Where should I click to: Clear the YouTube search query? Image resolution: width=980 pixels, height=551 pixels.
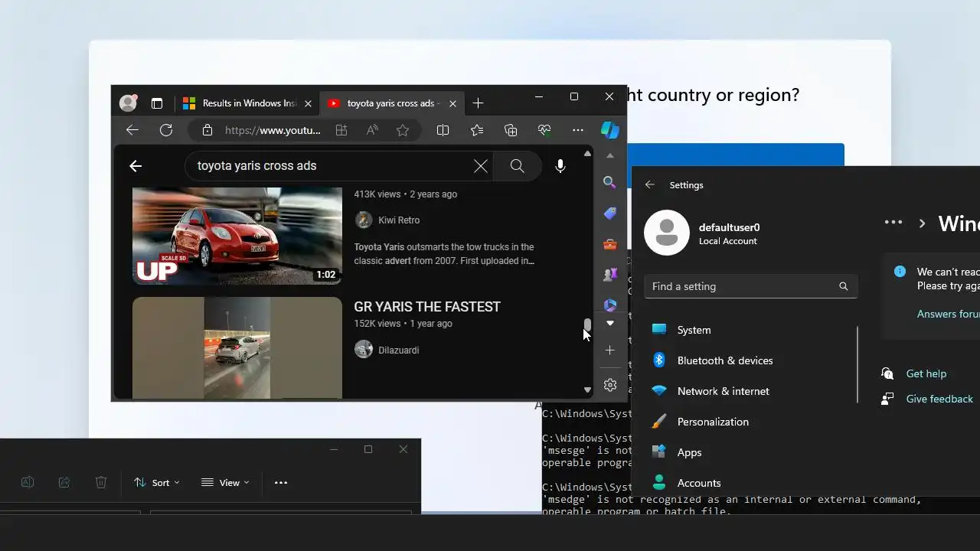481,166
